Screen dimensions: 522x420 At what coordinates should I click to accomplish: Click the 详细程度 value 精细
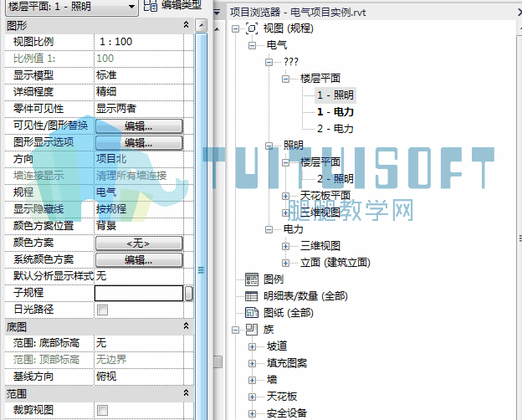coord(139,92)
